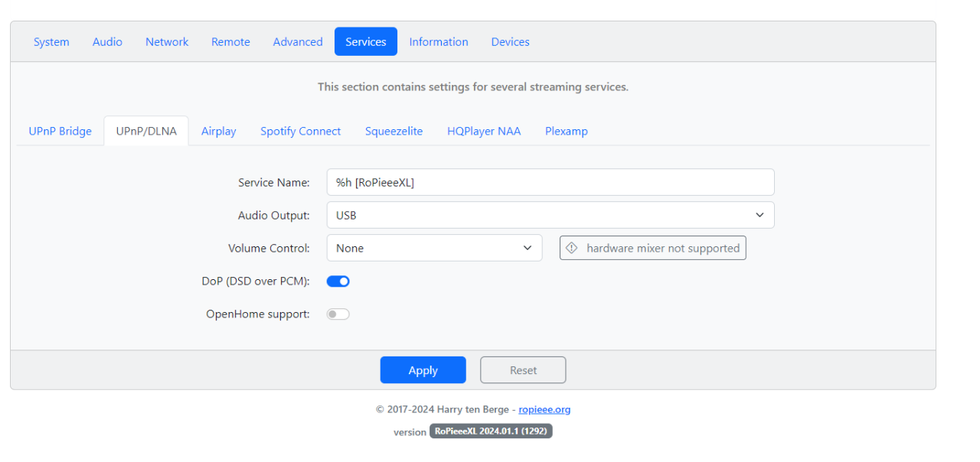Click the 'Service Name:' label

(x=274, y=182)
